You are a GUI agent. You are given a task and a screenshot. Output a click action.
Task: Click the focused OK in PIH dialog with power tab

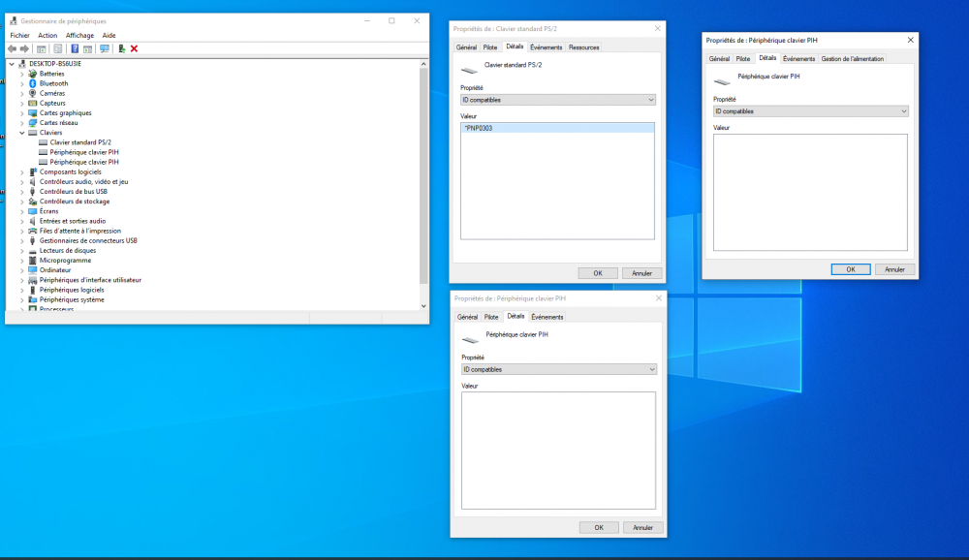tap(851, 269)
